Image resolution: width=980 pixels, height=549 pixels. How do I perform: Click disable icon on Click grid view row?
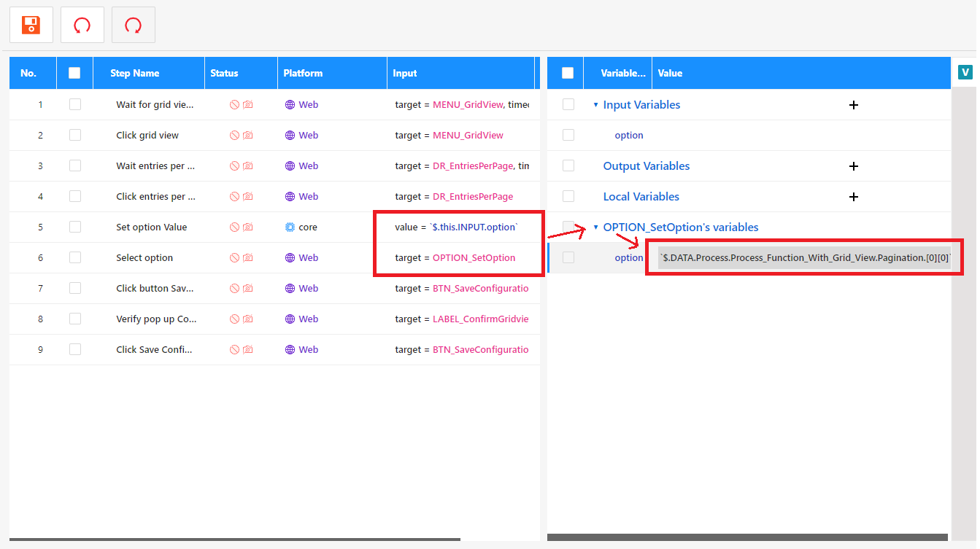coord(234,136)
